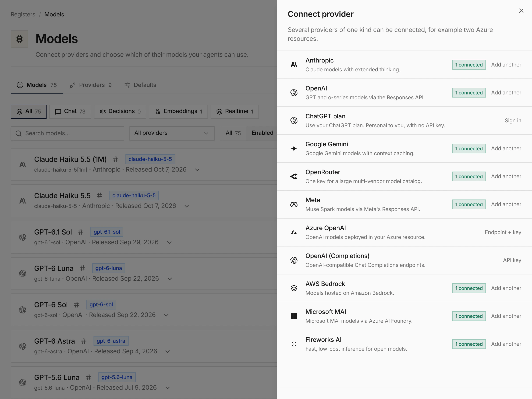The width and height of the screenshot is (532, 399).
Task: Click the Fireworks AI spark icon
Action: 294,344
